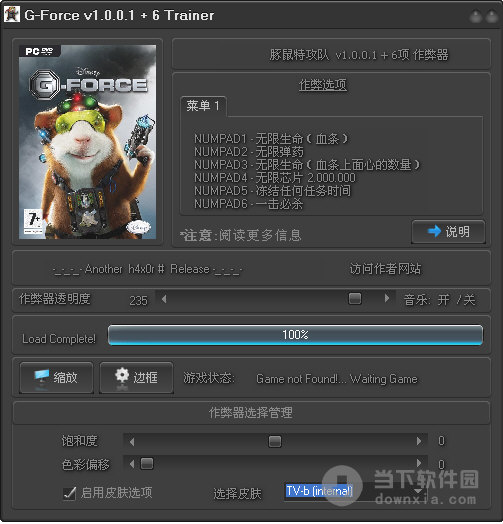Click right arrow of 饱和度 slider
Screen dimensions: 503x524
click(x=419, y=441)
